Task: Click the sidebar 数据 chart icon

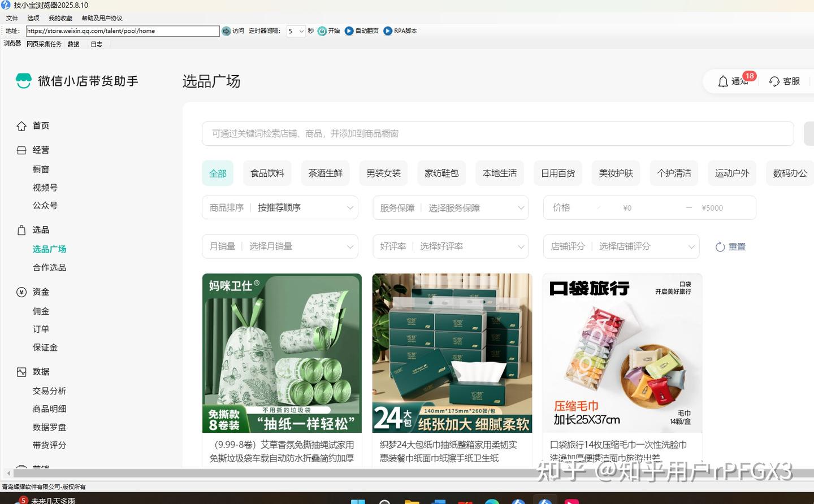Action: tap(21, 372)
